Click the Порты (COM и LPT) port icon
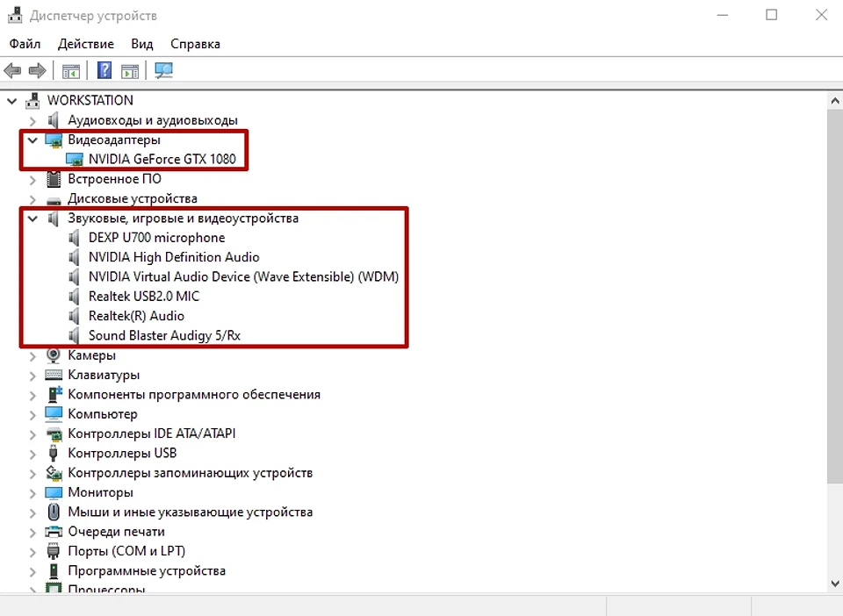Image resolution: width=843 pixels, height=616 pixels. tap(54, 551)
